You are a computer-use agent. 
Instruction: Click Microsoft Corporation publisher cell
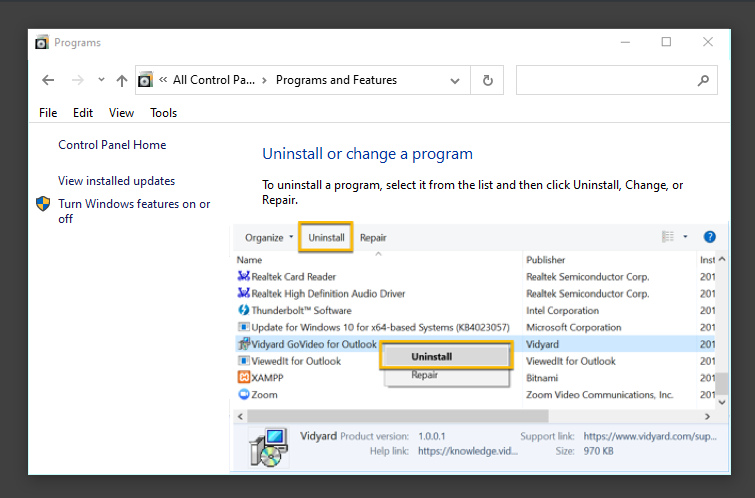tap(573, 328)
